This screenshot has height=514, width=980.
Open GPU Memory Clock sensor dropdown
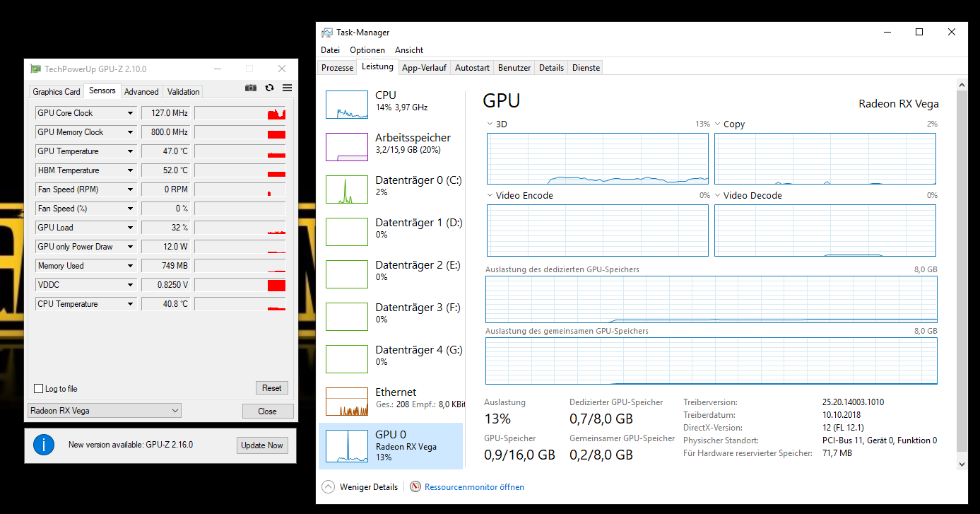click(x=130, y=132)
